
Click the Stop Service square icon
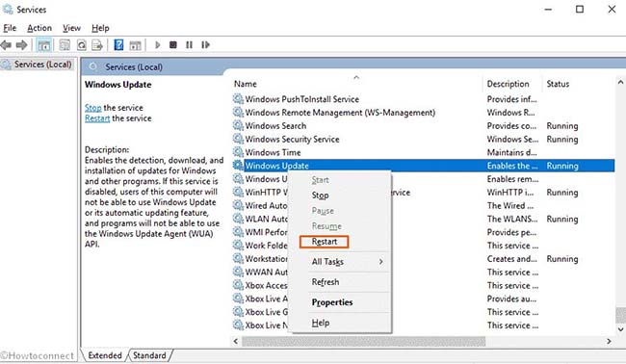point(172,44)
